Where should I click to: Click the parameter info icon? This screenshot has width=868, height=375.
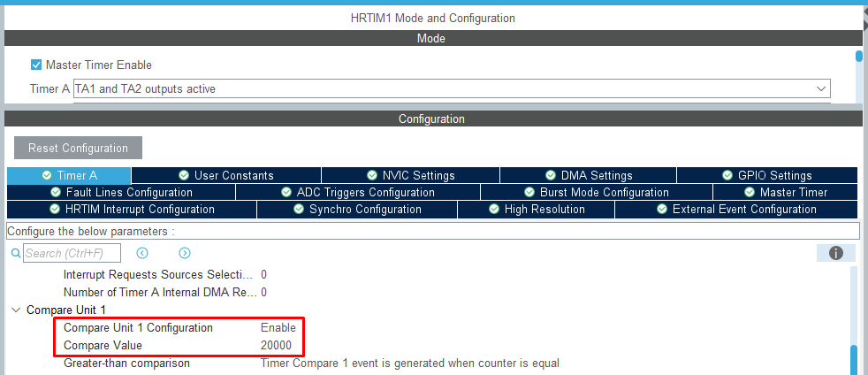tap(836, 253)
